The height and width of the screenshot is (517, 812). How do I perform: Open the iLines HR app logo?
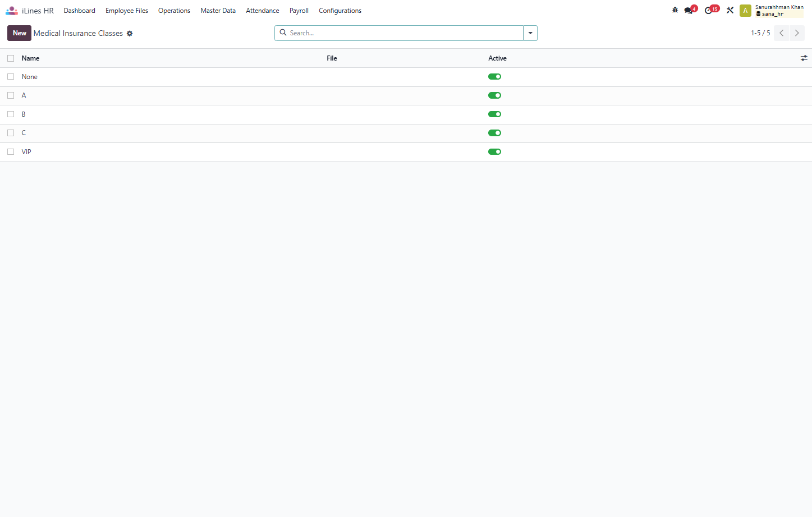pyautogui.click(x=12, y=11)
